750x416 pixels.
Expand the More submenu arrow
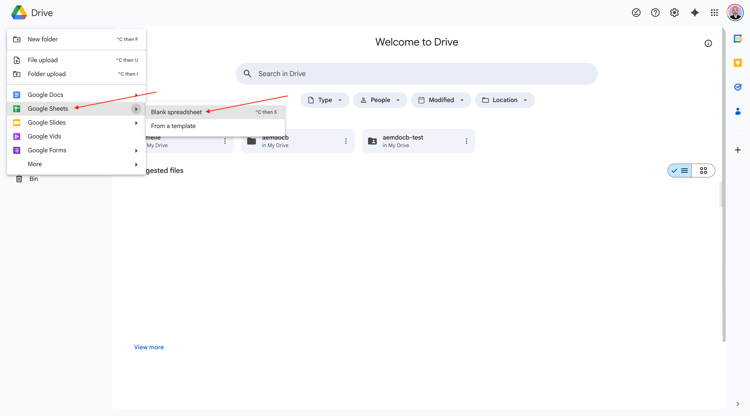136,164
